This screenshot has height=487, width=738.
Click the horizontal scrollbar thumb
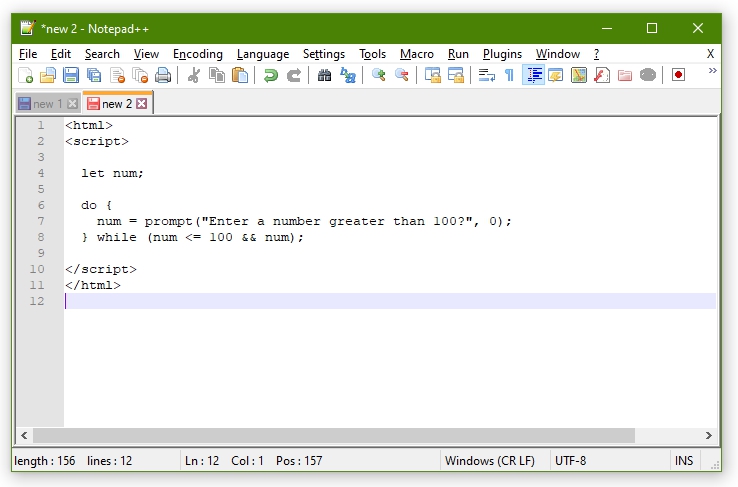334,436
